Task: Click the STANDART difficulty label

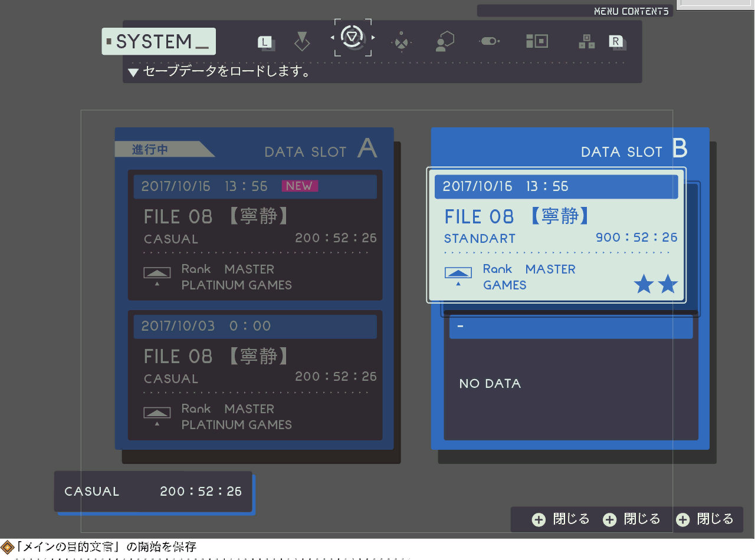Action: click(480, 239)
